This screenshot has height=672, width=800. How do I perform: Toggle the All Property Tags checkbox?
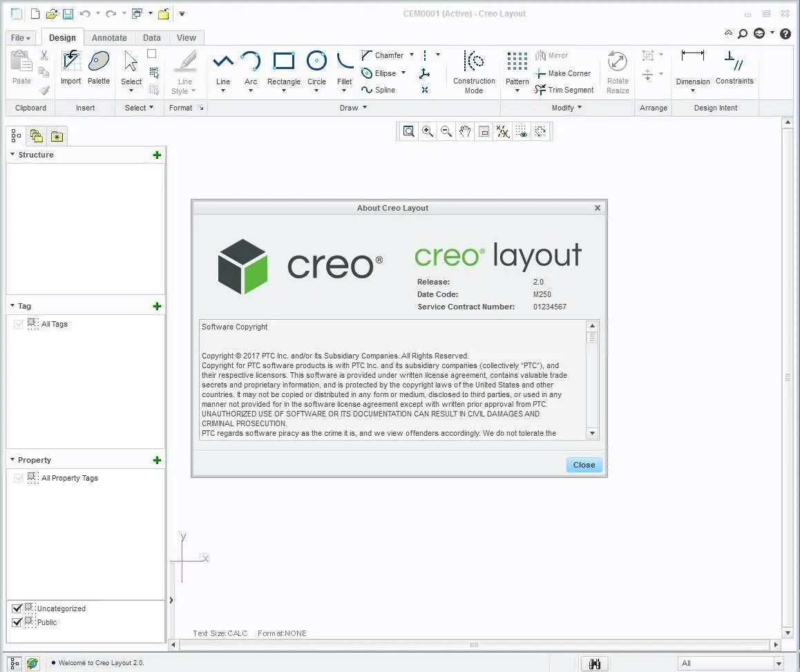click(x=19, y=478)
